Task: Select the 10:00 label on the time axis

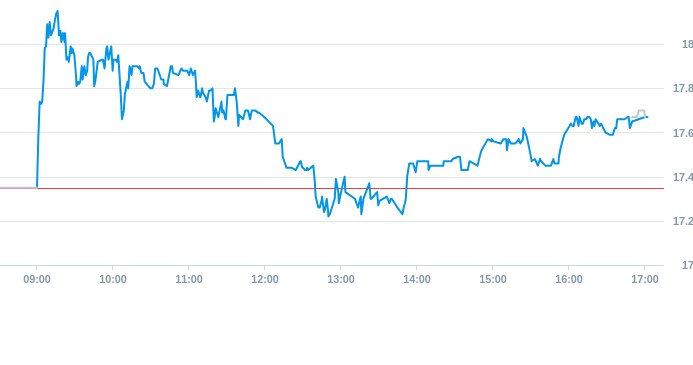Action: pos(113,280)
